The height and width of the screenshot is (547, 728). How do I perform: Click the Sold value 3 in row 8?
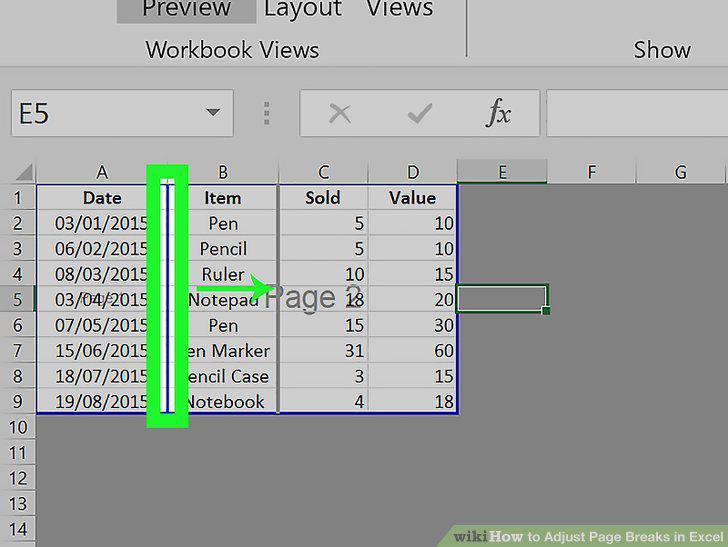324,376
